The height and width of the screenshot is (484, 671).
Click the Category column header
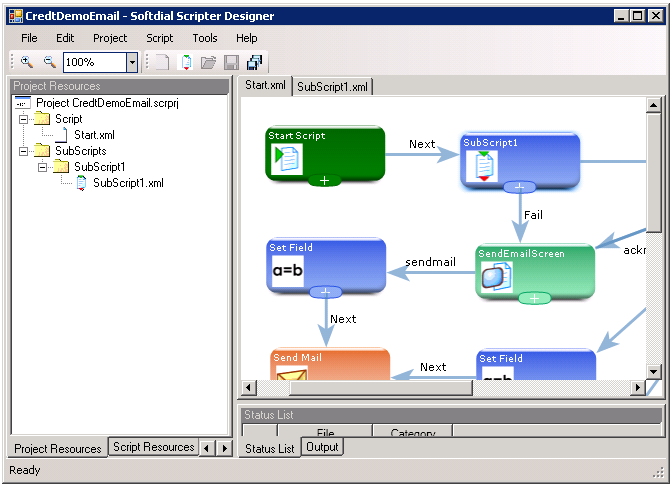[413, 431]
